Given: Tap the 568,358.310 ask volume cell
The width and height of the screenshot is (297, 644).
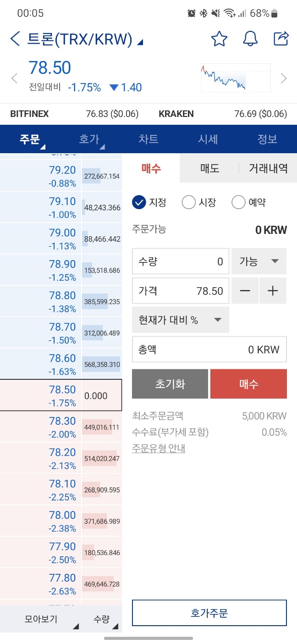Looking at the screenshot, I should [x=102, y=364].
